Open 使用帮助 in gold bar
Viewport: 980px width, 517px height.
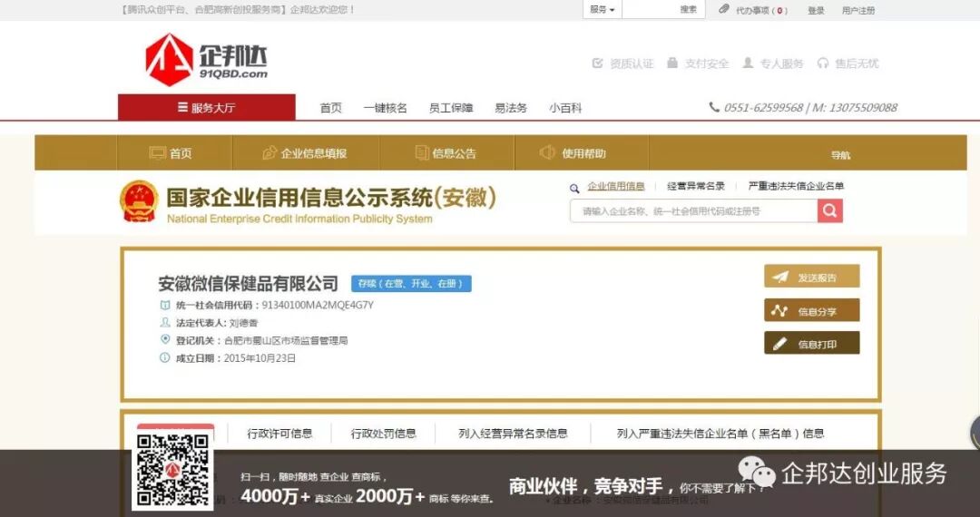pos(573,153)
